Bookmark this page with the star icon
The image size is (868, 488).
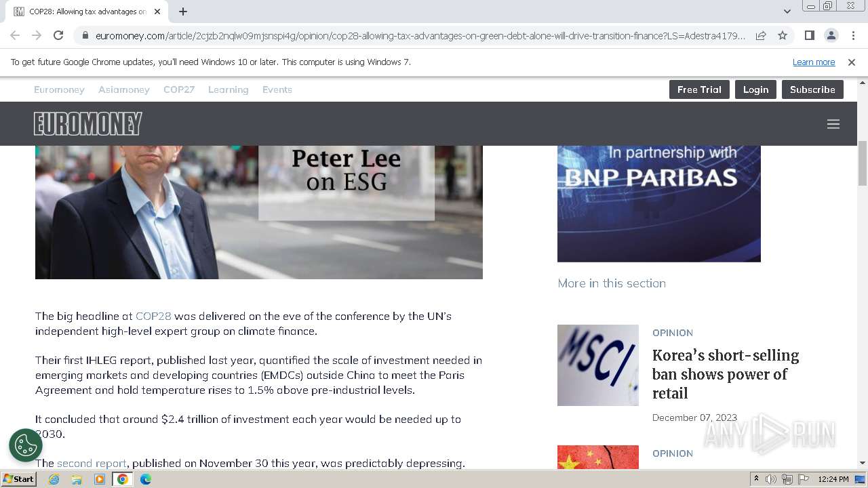coord(783,35)
